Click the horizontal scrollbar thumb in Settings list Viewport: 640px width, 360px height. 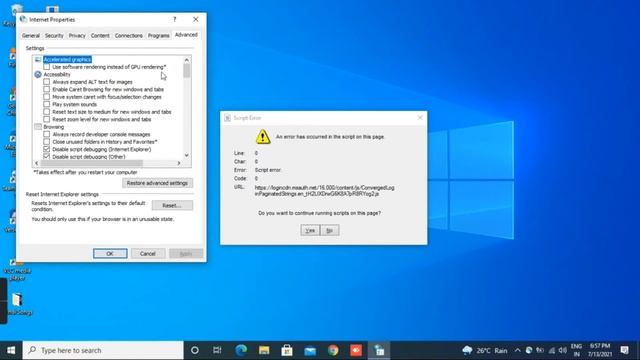coord(92,163)
